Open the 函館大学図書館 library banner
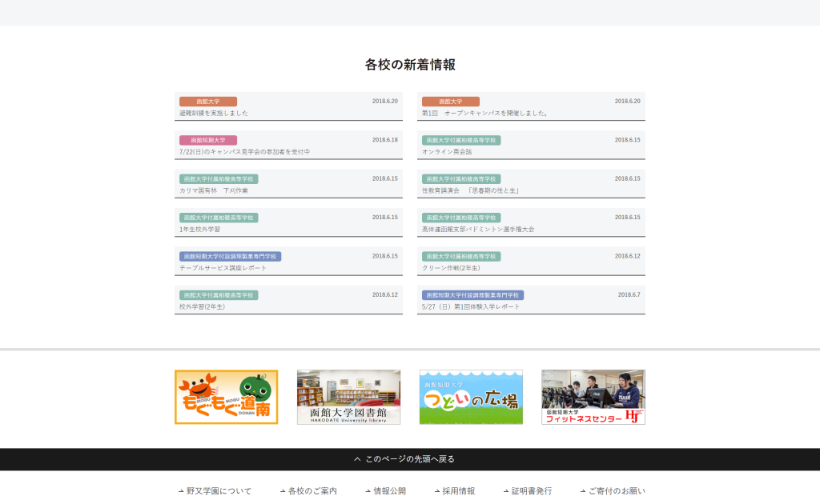The image size is (820, 504). [x=349, y=397]
